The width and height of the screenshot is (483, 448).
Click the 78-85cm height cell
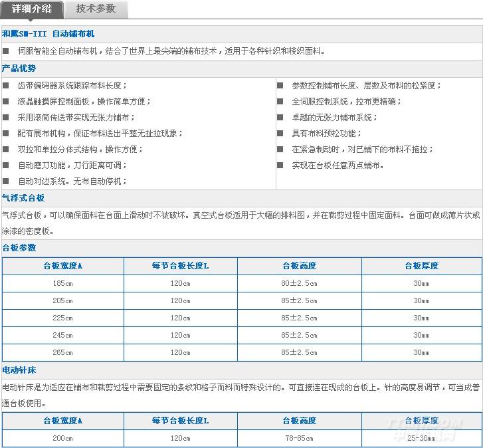click(x=299, y=438)
